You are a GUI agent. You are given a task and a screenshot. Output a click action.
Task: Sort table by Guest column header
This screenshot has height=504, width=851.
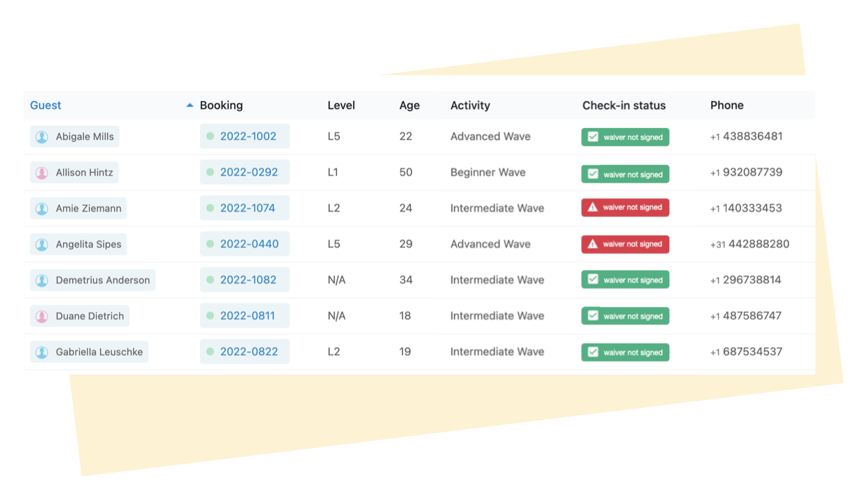pyautogui.click(x=46, y=106)
